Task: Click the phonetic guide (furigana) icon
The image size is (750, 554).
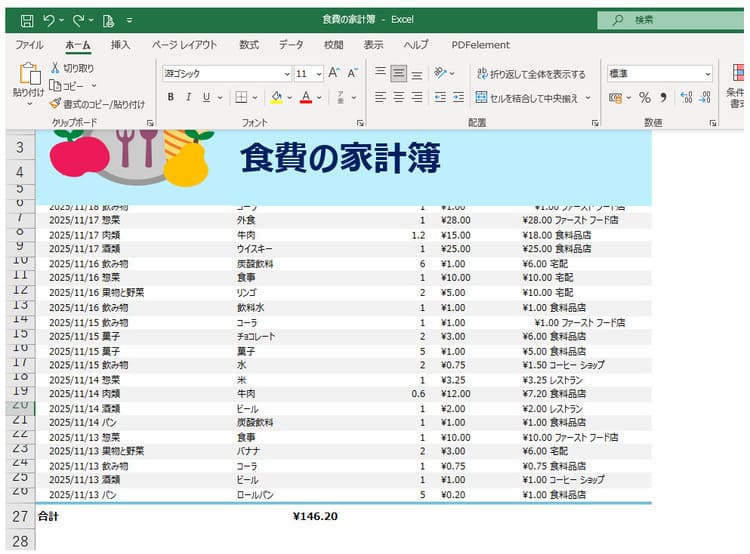Action: [341, 98]
